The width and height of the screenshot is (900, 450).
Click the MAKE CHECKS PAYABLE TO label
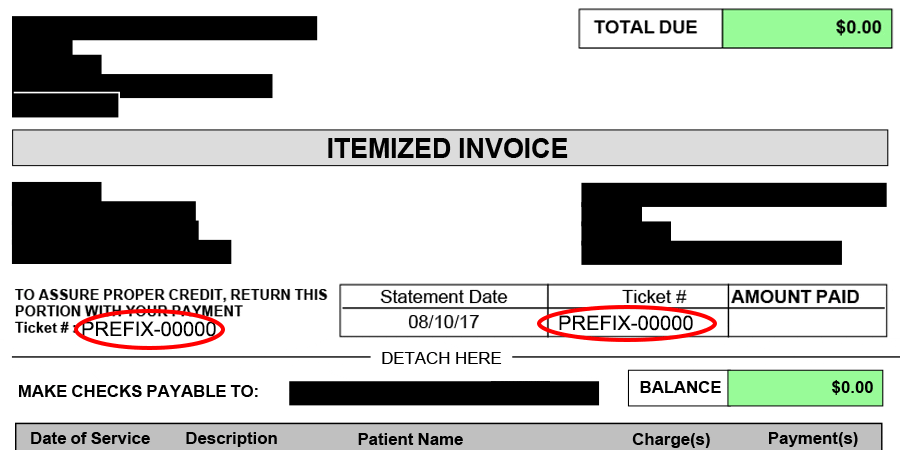click(138, 391)
